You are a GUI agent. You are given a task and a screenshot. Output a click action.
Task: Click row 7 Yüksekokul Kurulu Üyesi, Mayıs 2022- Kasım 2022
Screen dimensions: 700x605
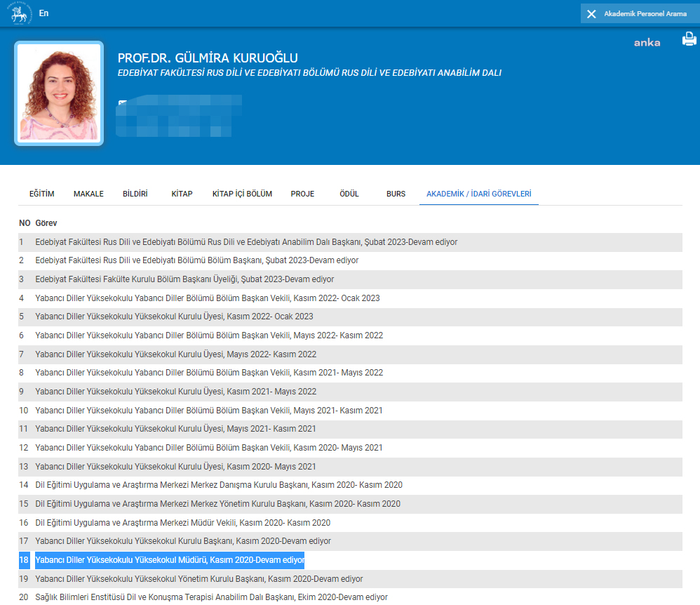click(350, 354)
